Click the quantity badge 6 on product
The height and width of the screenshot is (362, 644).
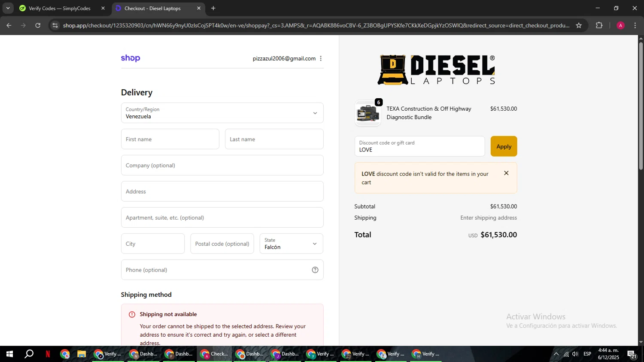point(379,103)
